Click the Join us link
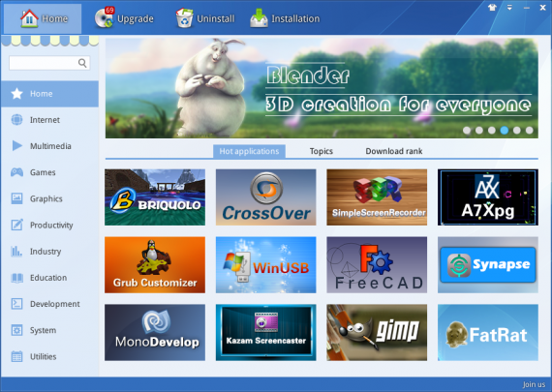The image size is (552, 392). [534, 384]
